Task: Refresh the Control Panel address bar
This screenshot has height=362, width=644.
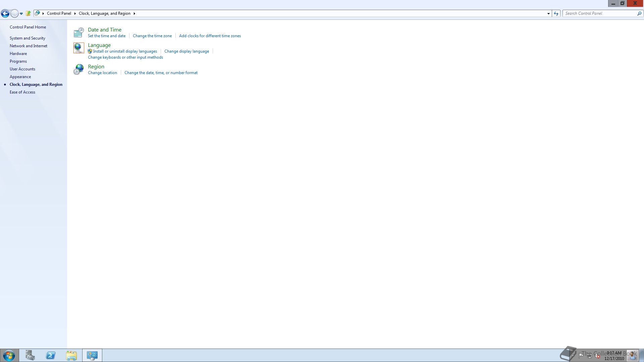Action: (556, 13)
